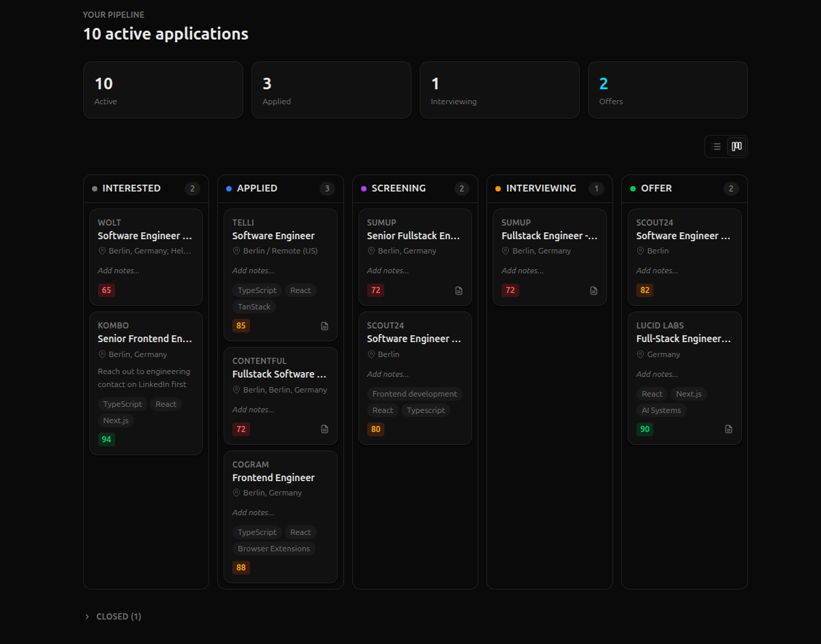Switch to kanban board view
Viewport: 821px width, 644px height.
pyautogui.click(x=737, y=147)
